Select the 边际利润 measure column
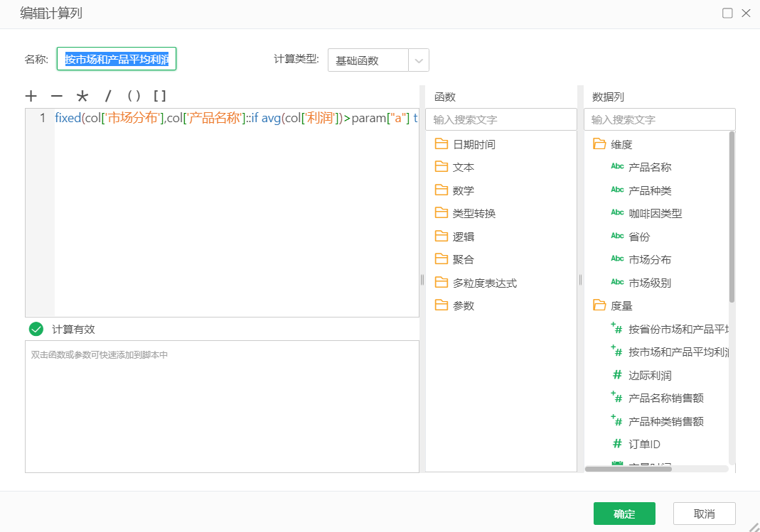The height and width of the screenshot is (532, 760). [x=650, y=375]
